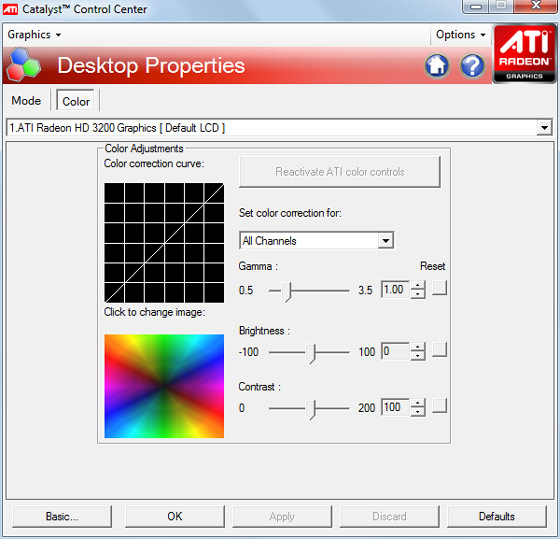Click the Brightness slider handle

(x=312, y=354)
